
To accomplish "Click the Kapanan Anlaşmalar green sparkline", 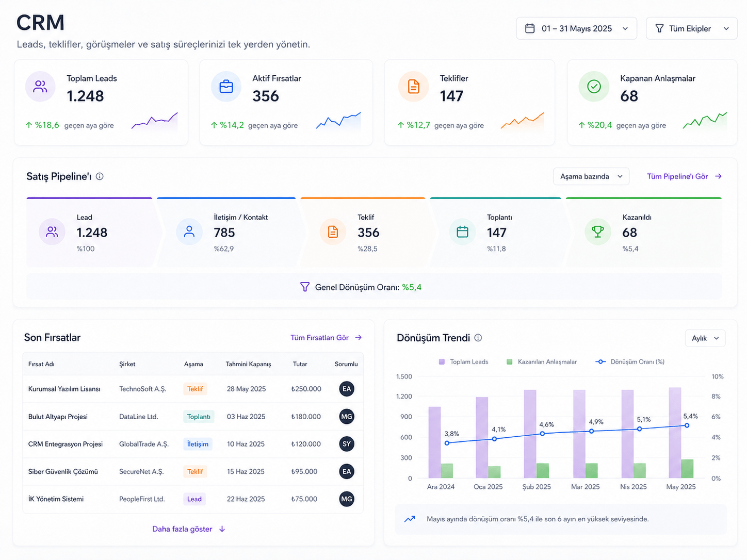I will pos(705,121).
